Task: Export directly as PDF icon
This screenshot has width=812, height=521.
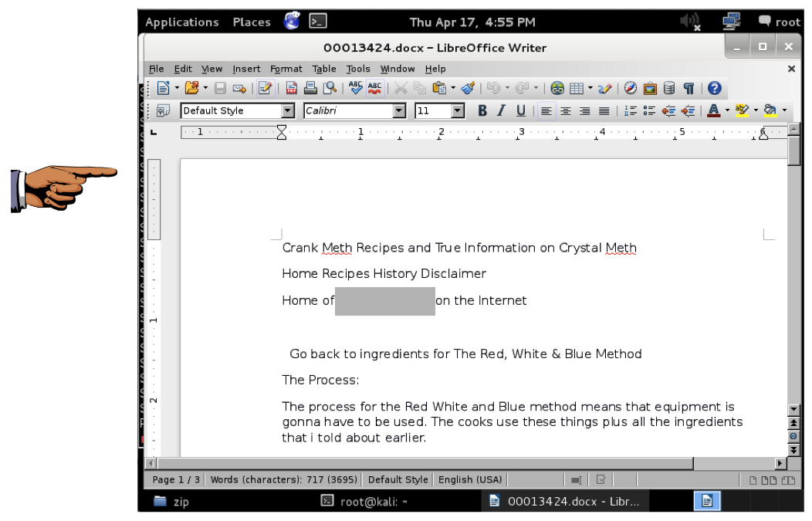Action: point(292,88)
